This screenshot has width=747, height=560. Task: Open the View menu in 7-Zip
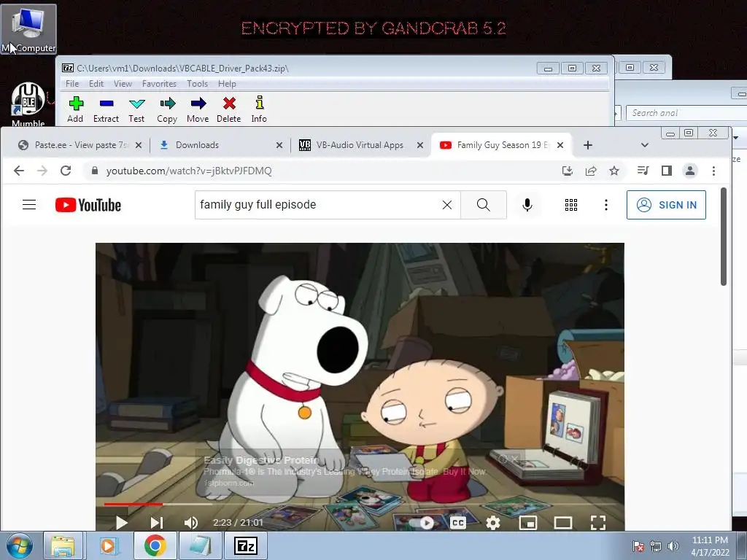tap(123, 84)
